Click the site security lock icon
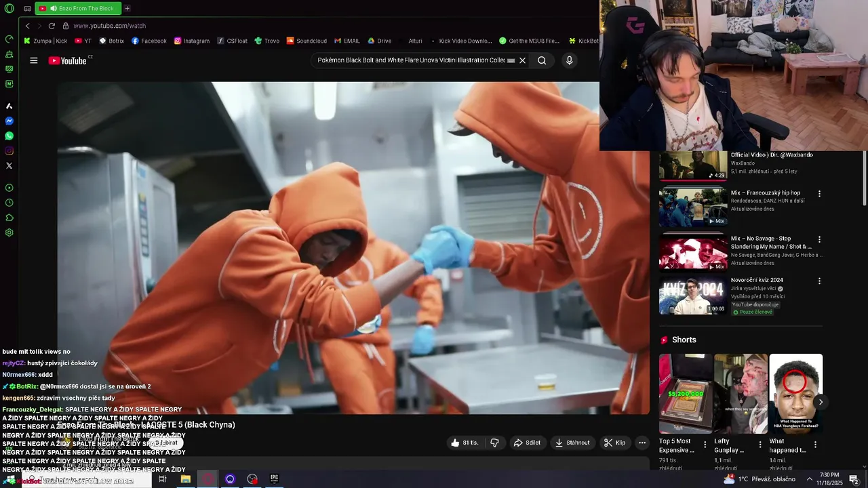 [66, 26]
